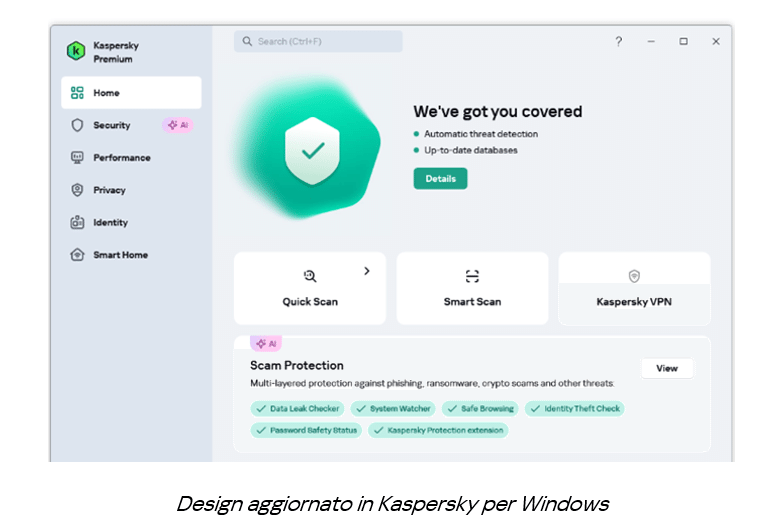Click the View button for Scam Protection
Image resolution: width=757 pixels, height=529 pixels.
[667, 368]
